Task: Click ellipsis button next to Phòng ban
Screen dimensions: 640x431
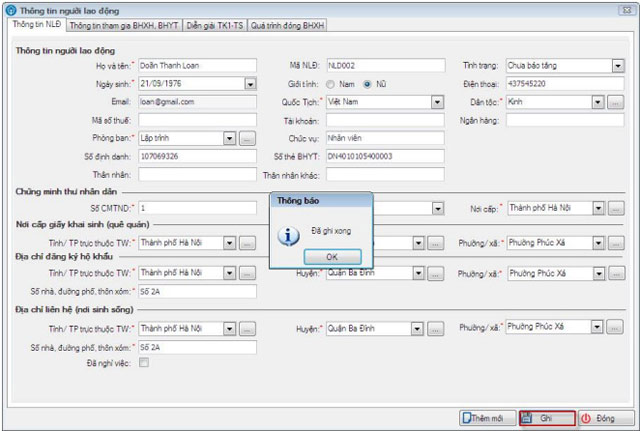Action: pyautogui.click(x=248, y=138)
